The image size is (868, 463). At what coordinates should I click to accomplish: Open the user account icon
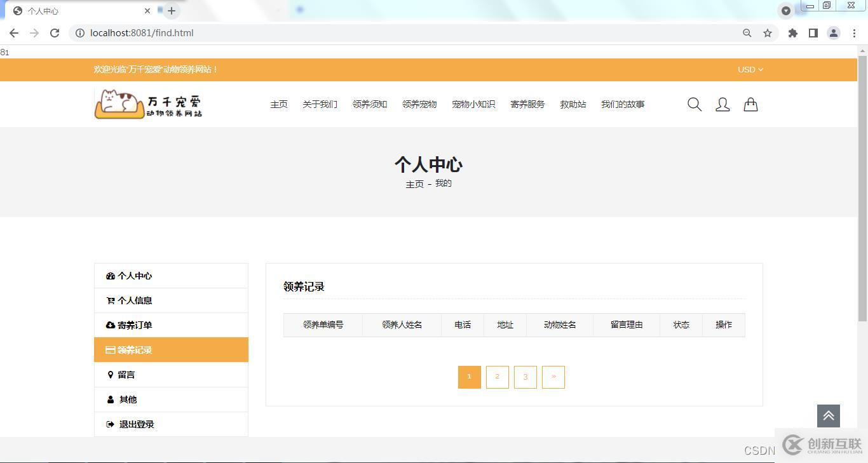(722, 104)
